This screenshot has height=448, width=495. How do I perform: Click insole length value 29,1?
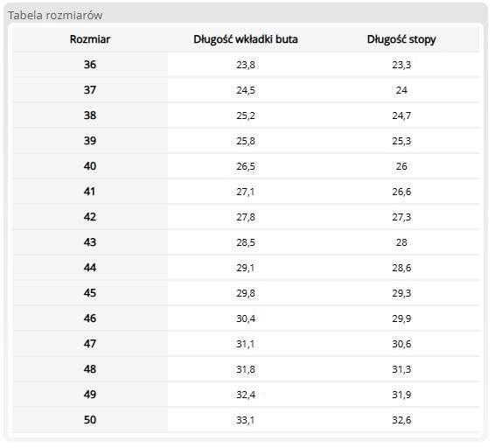point(246,268)
